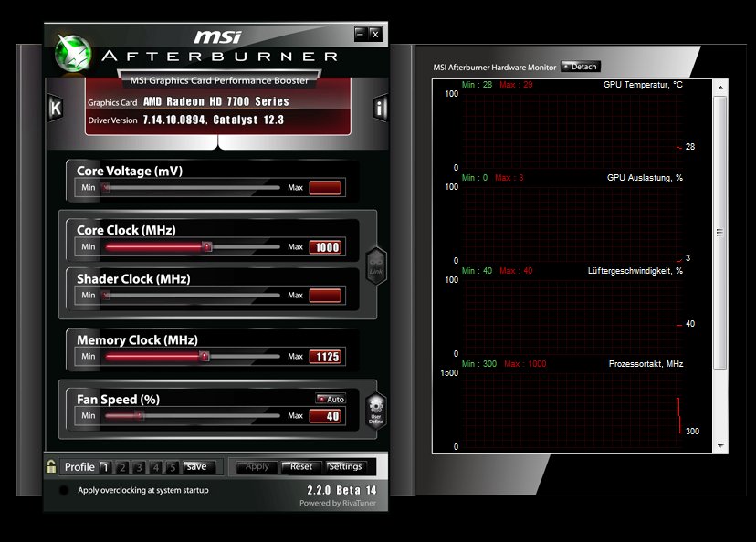Viewport: 756px width, 542px height.
Task: Click the Prozessortakt graph label
Action: (x=646, y=364)
